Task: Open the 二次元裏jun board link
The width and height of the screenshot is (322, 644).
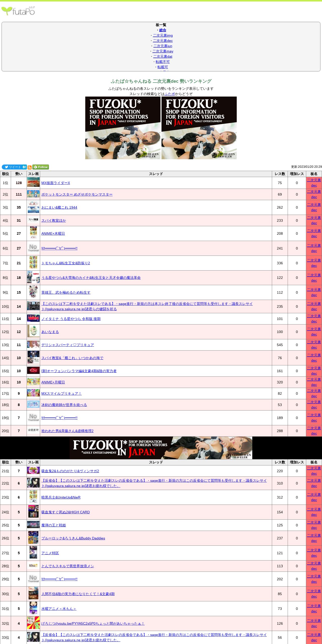Action: 163,46
